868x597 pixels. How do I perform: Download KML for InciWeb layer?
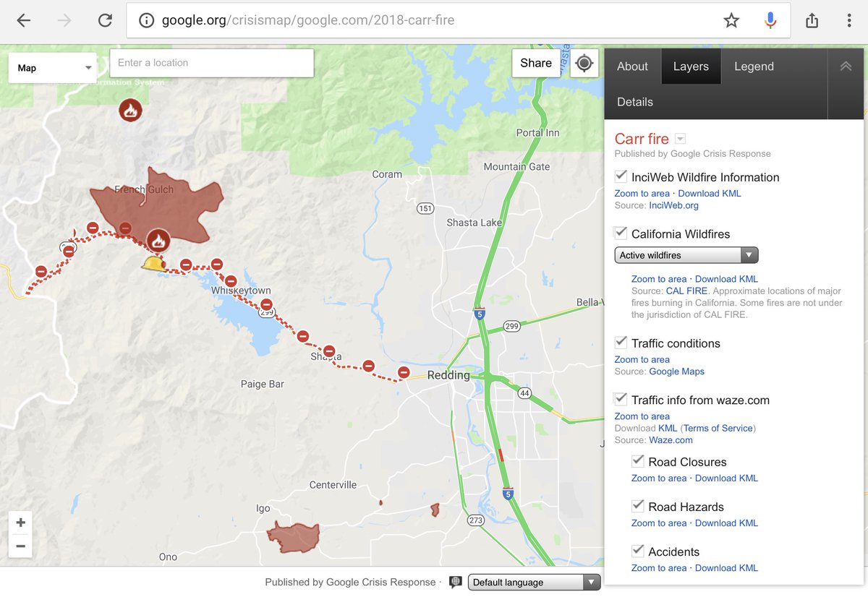pyautogui.click(x=710, y=193)
